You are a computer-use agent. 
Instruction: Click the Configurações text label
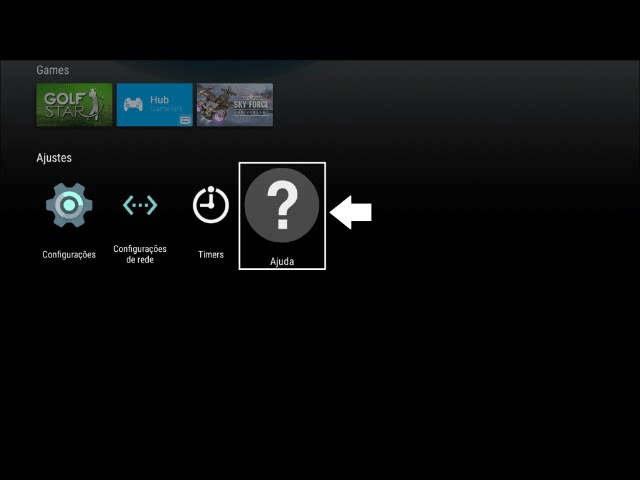[x=69, y=255]
